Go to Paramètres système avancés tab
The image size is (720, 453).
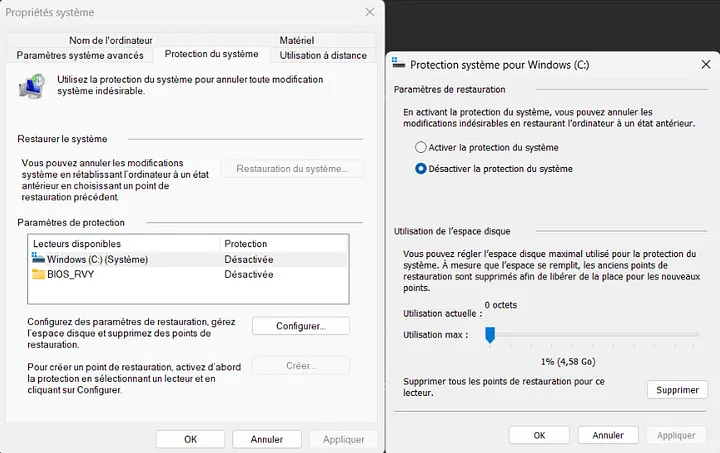80,55
